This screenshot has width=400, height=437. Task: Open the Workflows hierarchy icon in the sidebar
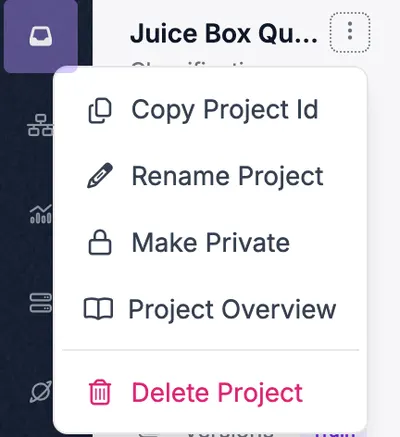tap(40, 125)
